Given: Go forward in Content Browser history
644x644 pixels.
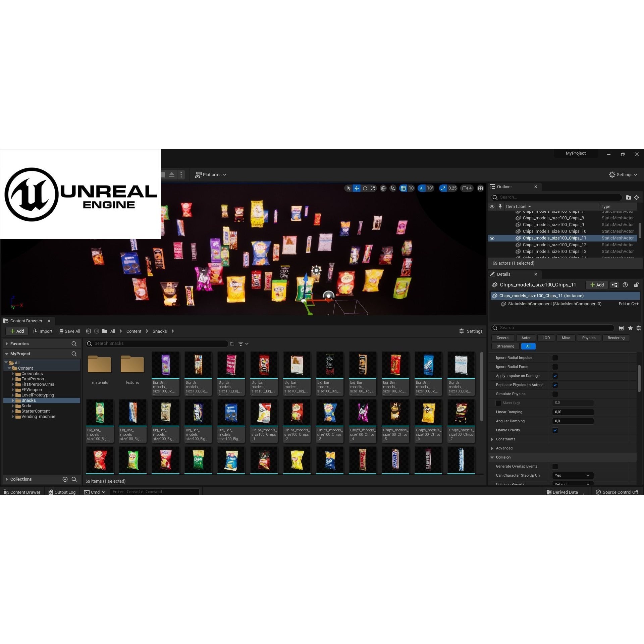Looking at the screenshot, I should (97, 331).
